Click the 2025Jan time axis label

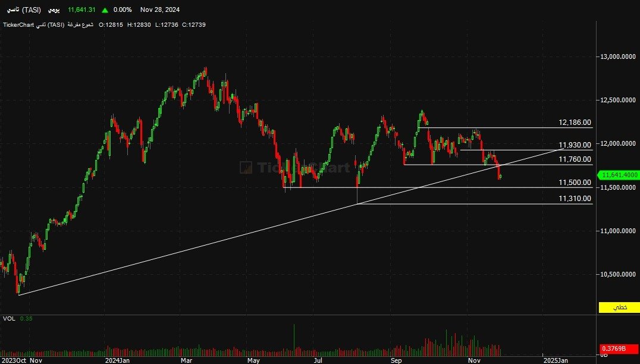pyautogui.click(x=556, y=361)
